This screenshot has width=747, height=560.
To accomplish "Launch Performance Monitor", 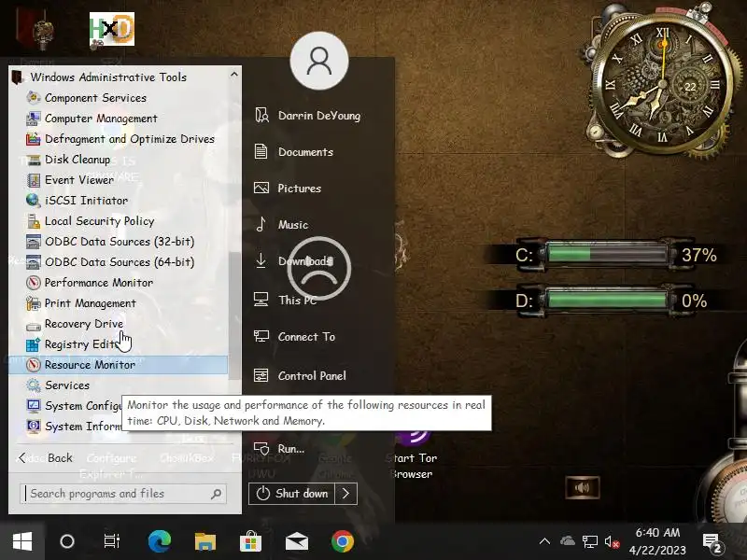I will [118, 282].
